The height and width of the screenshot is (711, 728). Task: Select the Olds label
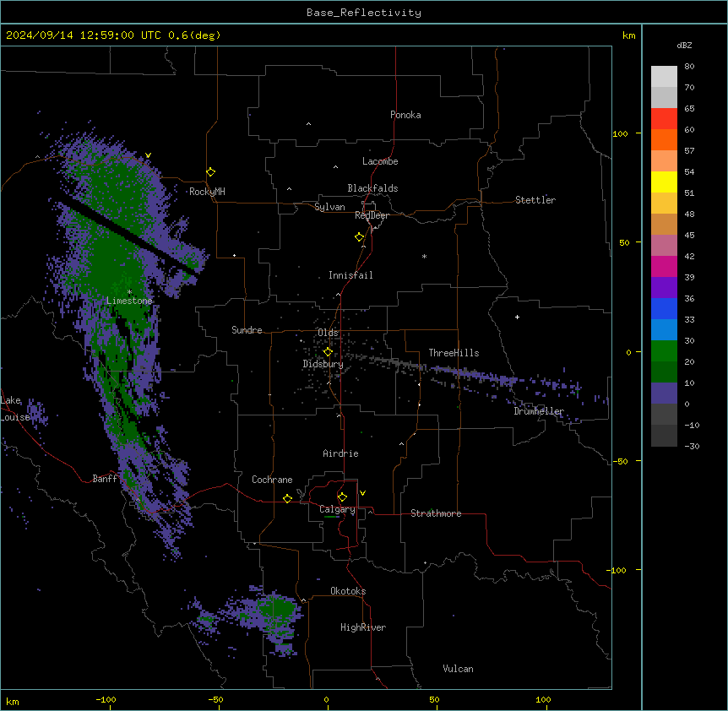pos(328,333)
